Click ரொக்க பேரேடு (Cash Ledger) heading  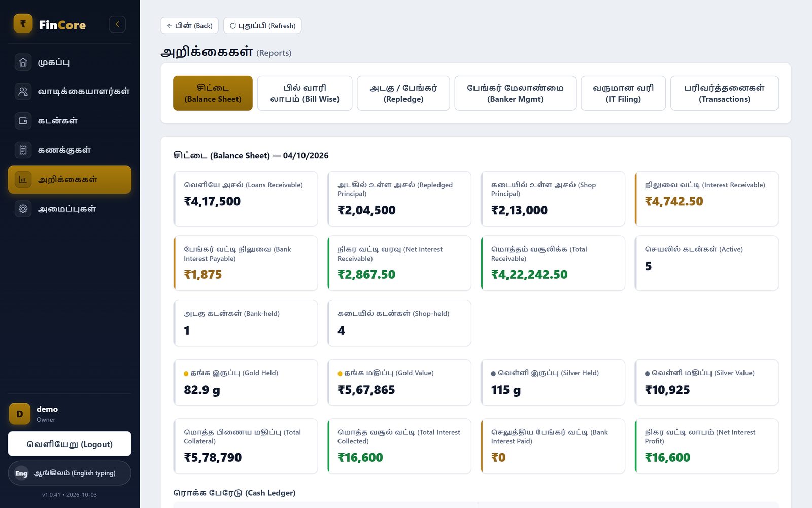(x=234, y=493)
